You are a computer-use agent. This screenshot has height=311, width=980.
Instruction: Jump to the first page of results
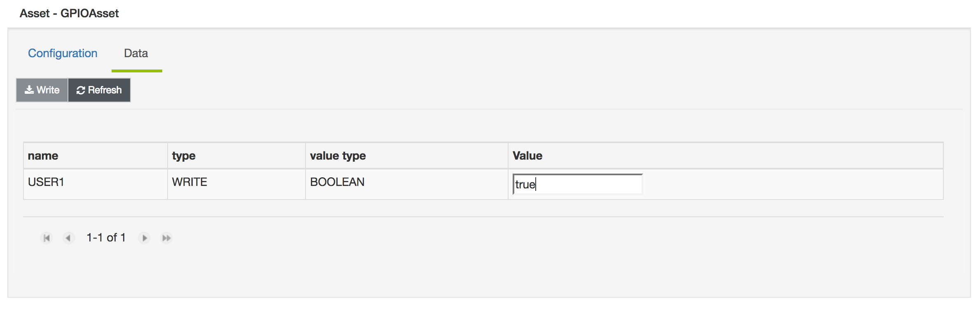pos(47,238)
